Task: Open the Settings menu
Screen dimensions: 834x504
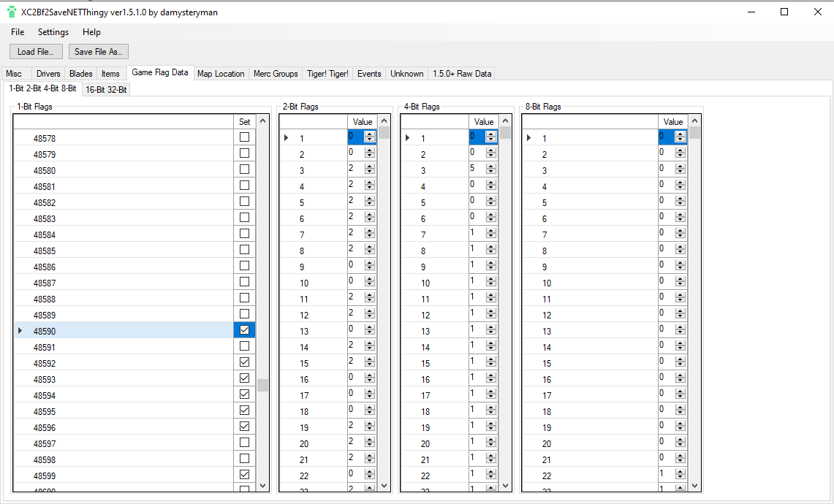Action: point(53,32)
